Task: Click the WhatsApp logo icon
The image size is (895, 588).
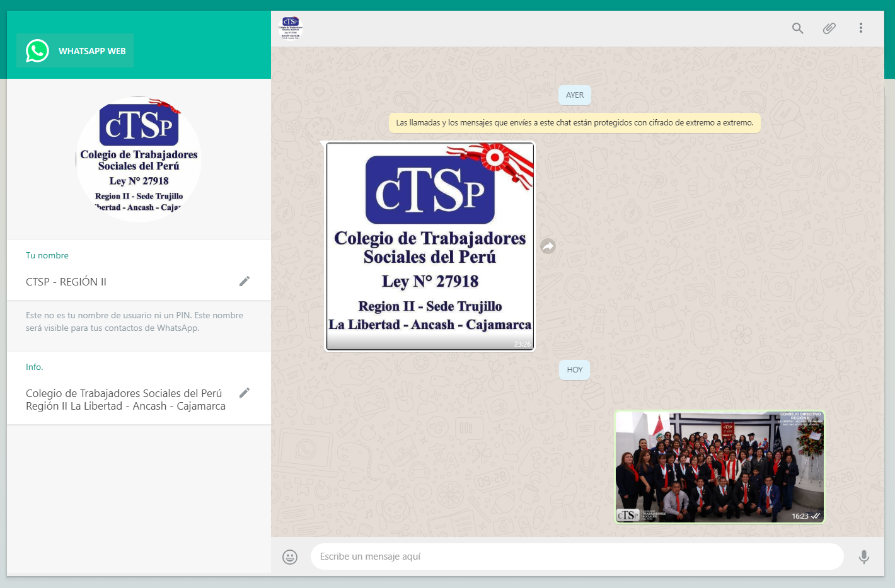Action: 37,51
